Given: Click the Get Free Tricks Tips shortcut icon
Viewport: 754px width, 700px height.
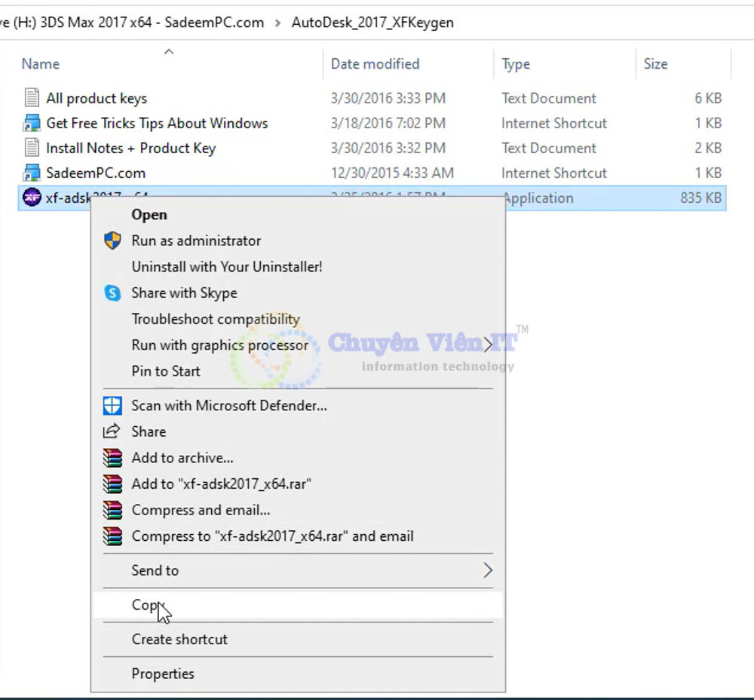Looking at the screenshot, I should 32,123.
